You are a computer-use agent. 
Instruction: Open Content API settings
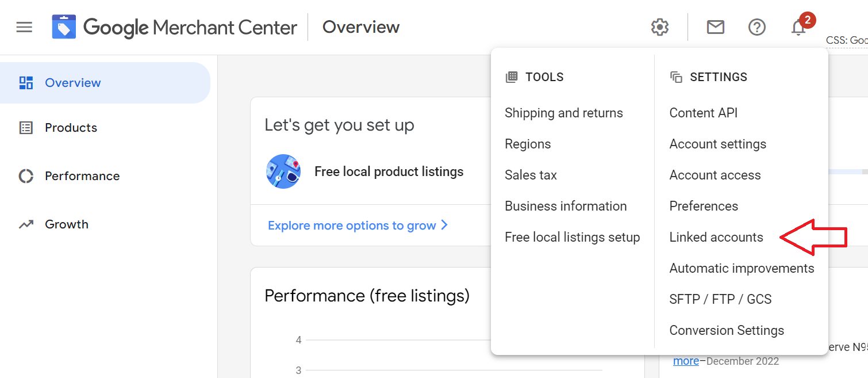coord(704,113)
